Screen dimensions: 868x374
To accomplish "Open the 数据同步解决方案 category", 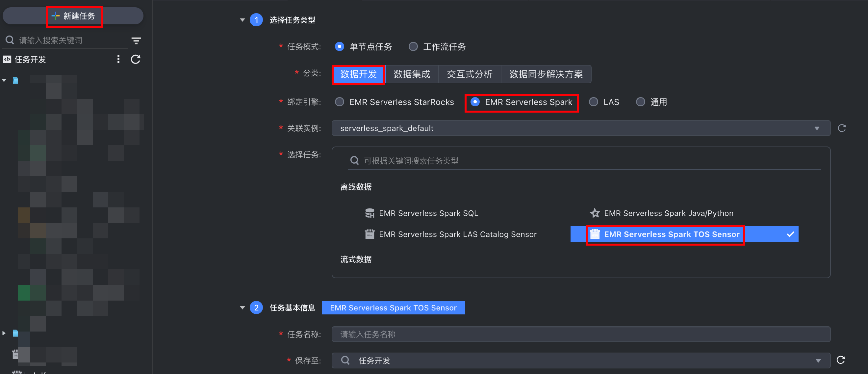I will coord(546,74).
